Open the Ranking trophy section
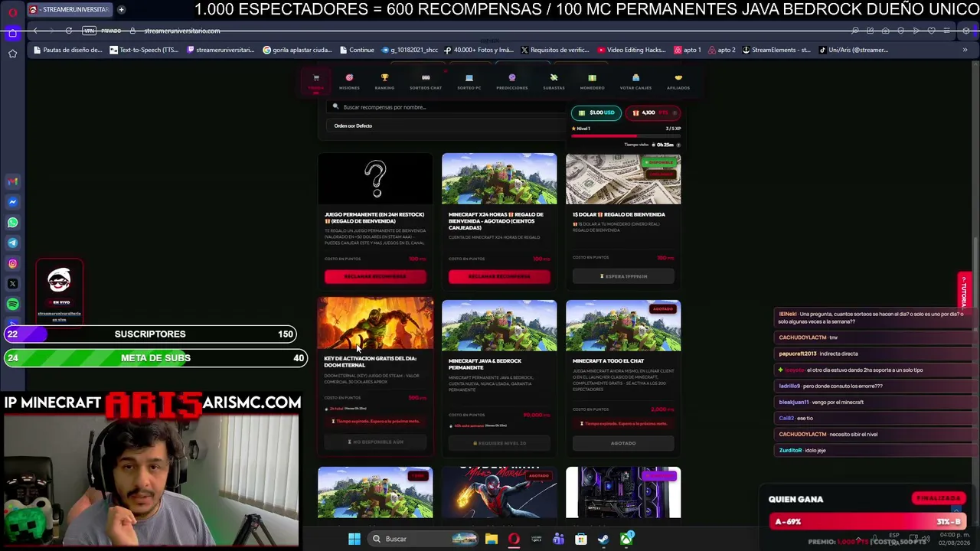The height and width of the screenshot is (551, 980). click(x=384, y=82)
